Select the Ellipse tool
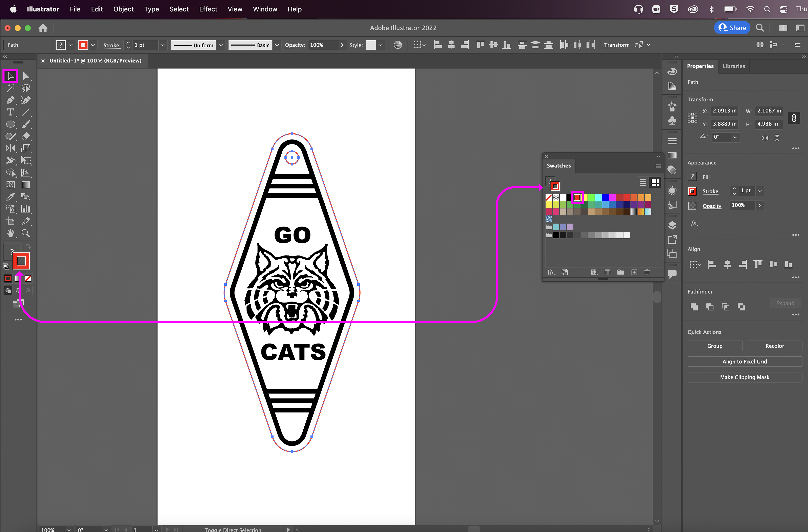 [x=10, y=124]
